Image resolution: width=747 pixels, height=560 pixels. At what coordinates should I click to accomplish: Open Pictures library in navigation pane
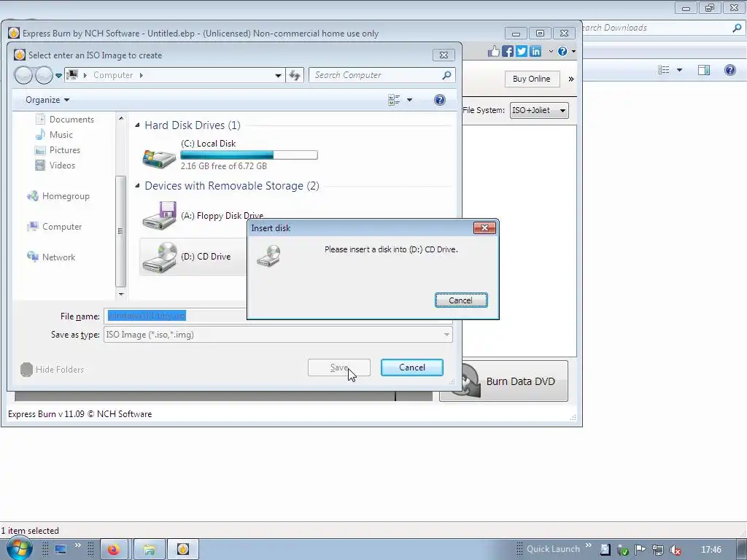click(57, 150)
